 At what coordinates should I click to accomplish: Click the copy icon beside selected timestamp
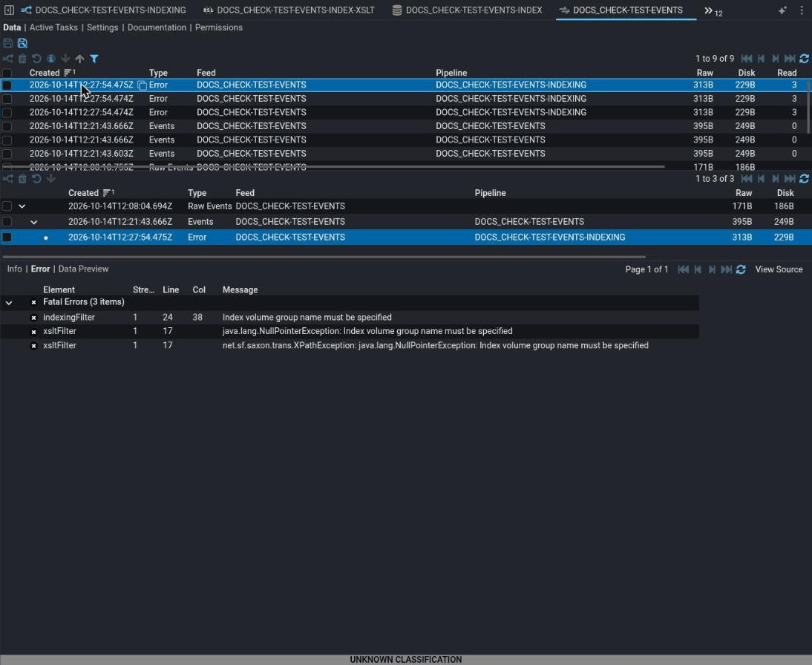click(142, 85)
